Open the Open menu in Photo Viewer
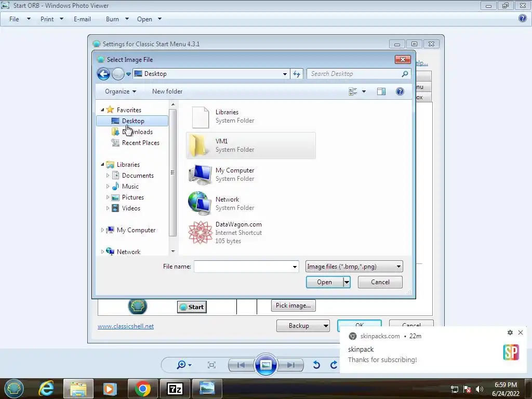This screenshot has height=399, width=532. pos(149,19)
